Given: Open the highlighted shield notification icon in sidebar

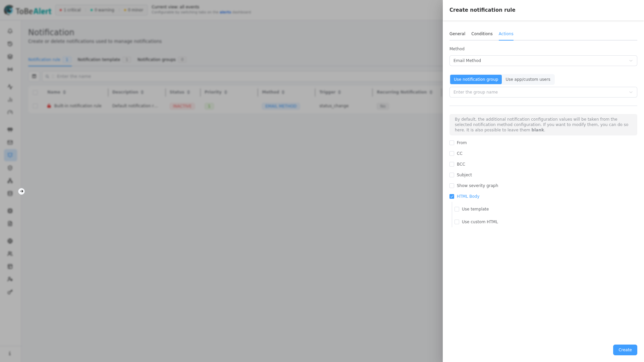Looking at the screenshot, I should coord(10,155).
